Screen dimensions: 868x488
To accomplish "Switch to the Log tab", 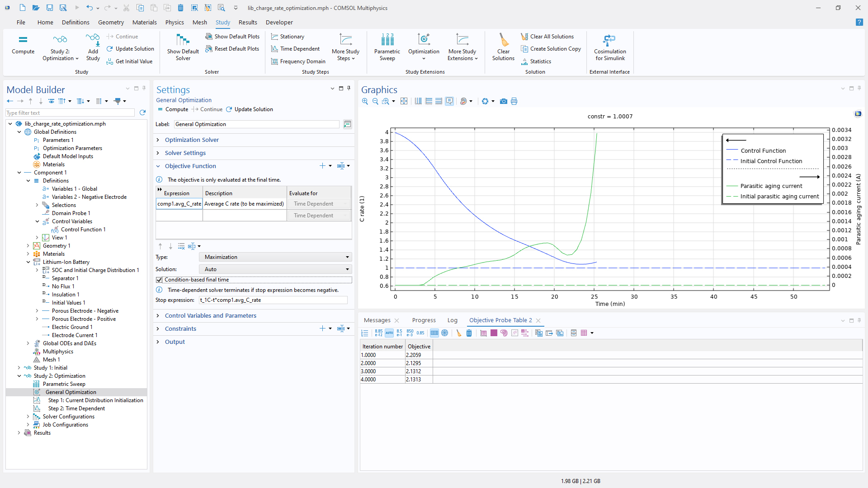I will coord(452,320).
